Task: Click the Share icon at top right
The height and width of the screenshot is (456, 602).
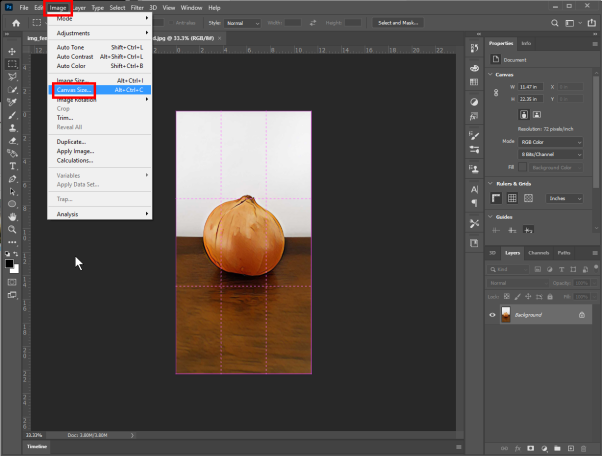Action: coord(592,23)
